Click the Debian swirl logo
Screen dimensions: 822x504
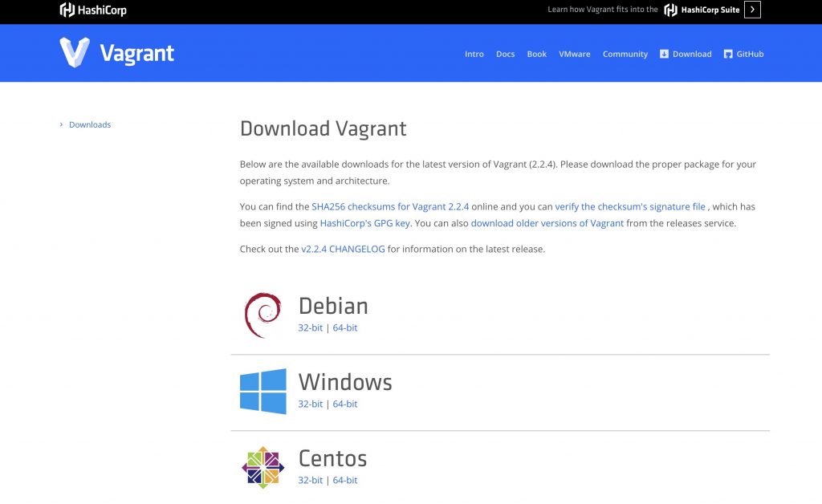tap(263, 315)
